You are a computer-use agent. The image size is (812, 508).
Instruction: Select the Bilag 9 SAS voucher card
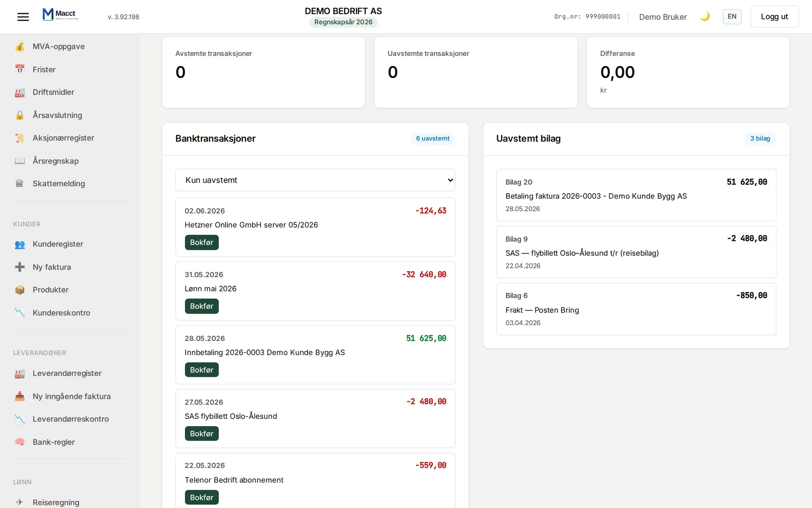coord(636,252)
